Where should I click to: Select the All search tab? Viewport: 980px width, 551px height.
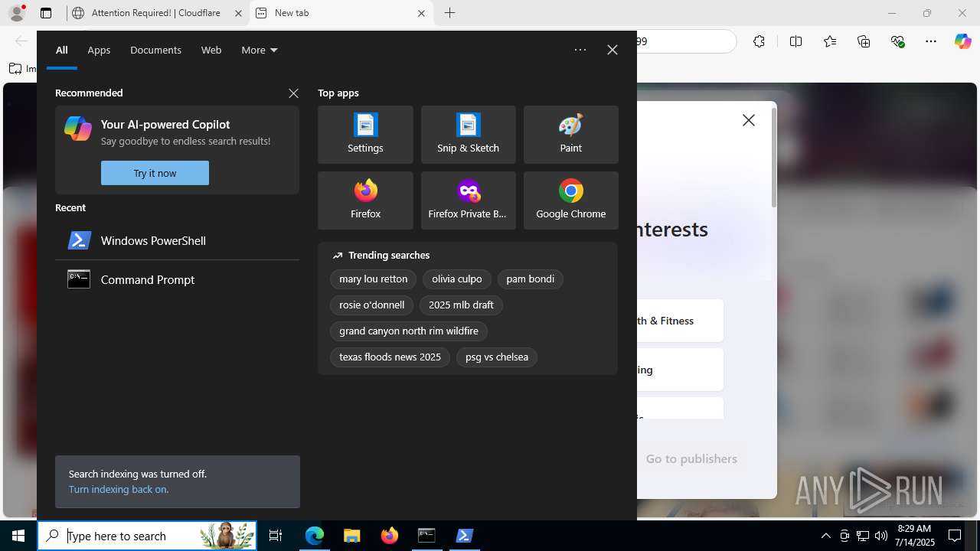(x=62, y=50)
